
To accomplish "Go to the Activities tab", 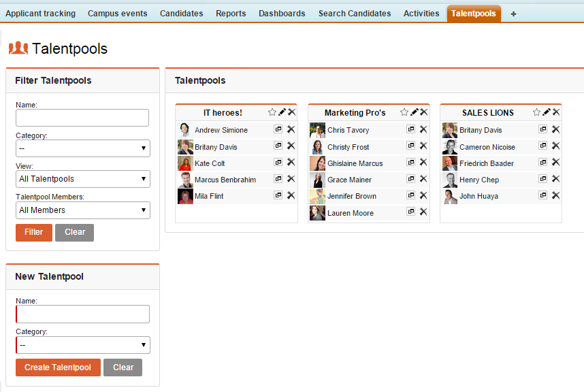I will pyautogui.click(x=421, y=14).
